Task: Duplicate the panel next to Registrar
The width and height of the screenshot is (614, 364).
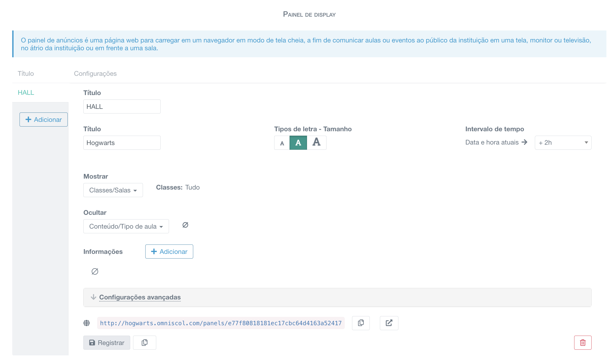Action: [x=145, y=342]
